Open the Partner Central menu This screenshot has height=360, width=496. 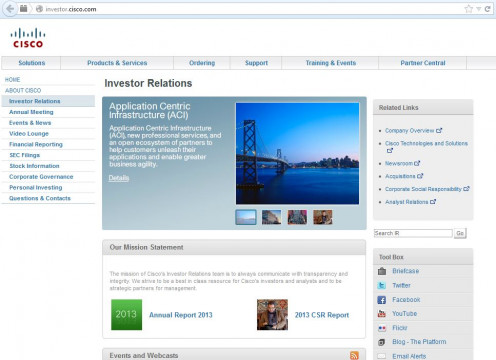tap(423, 63)
